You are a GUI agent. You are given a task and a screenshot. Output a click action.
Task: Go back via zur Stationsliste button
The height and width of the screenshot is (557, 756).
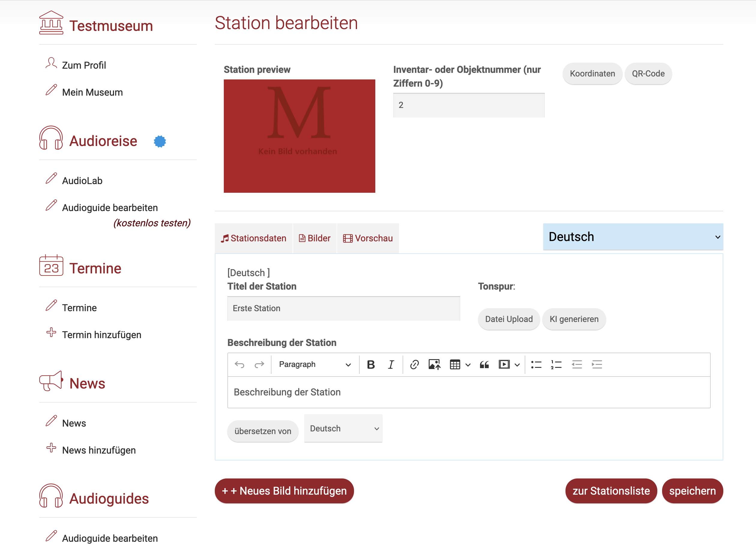point(611,491)
